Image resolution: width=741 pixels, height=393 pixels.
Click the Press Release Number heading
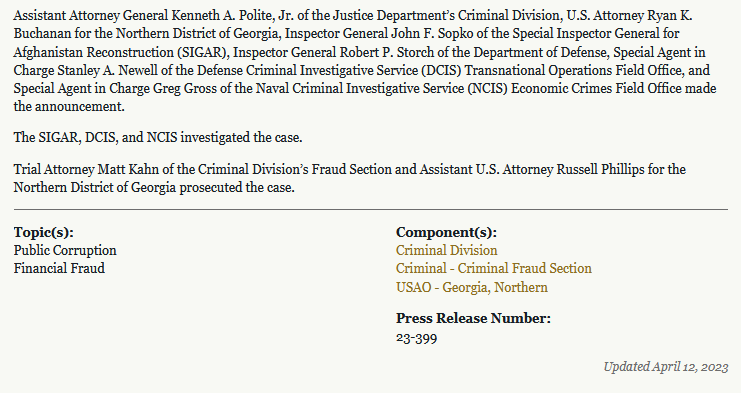tap(474, 318)
